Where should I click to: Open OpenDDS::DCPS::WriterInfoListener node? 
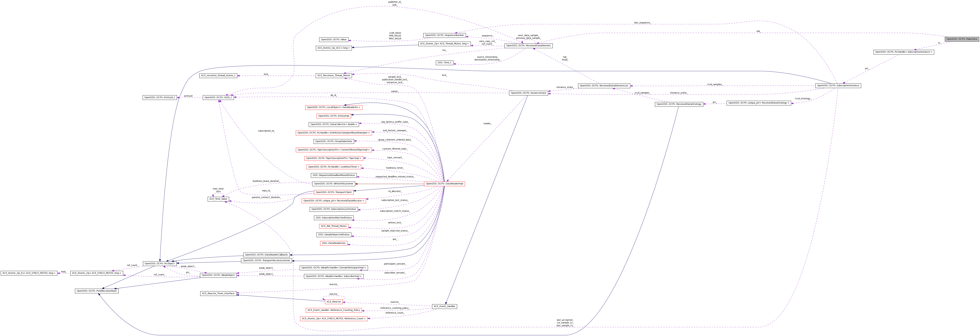(334, 184)
